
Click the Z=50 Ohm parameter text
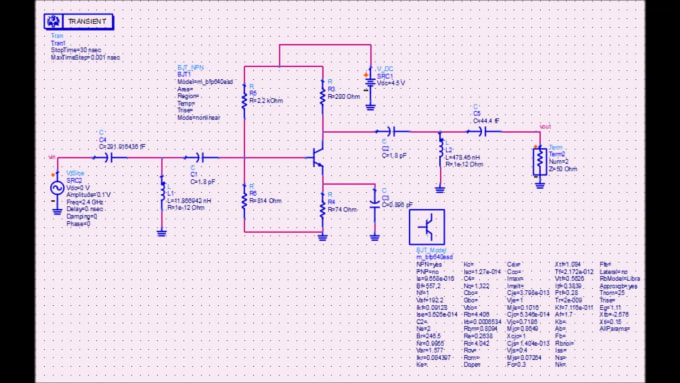[563, 169]
